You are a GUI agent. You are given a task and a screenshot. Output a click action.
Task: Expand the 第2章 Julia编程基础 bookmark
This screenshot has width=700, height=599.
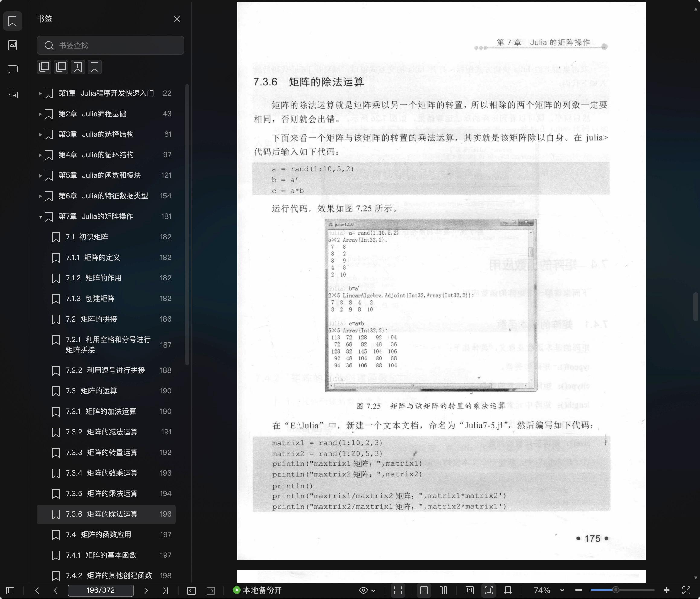40,114
